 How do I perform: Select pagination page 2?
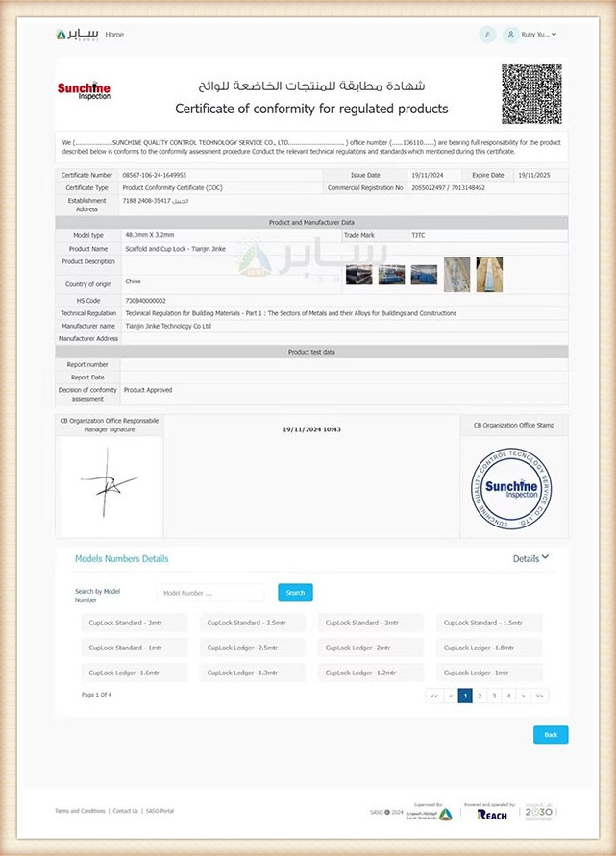point(480,697)
